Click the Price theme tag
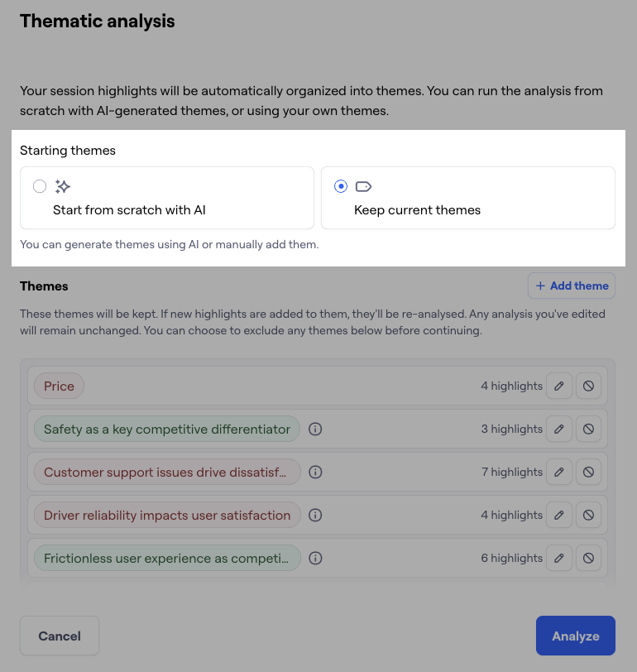Image resolution: width=637 pixels, height=672 pixels. pos(59,386)
